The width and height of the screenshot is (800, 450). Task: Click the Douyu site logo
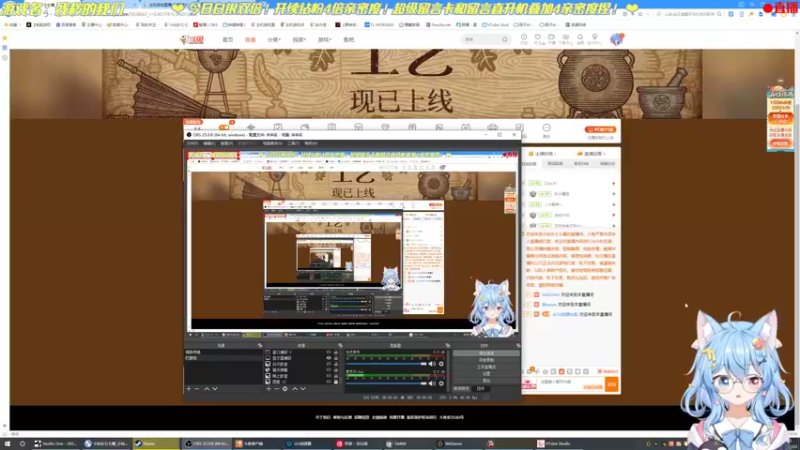(192, 40)
